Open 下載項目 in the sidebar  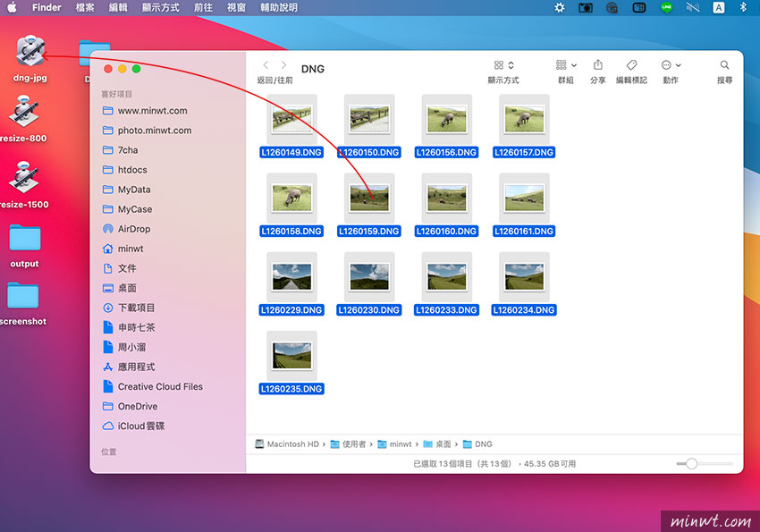click(x=129, y=308)
